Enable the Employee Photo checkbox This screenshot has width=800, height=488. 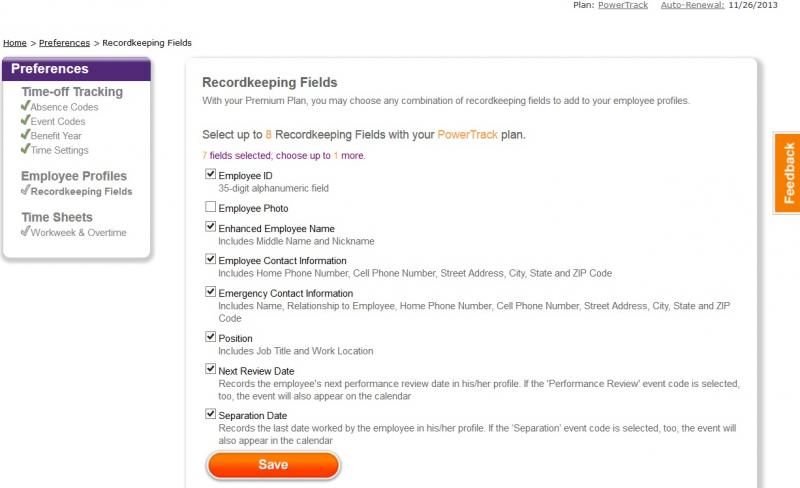point(210,207)
